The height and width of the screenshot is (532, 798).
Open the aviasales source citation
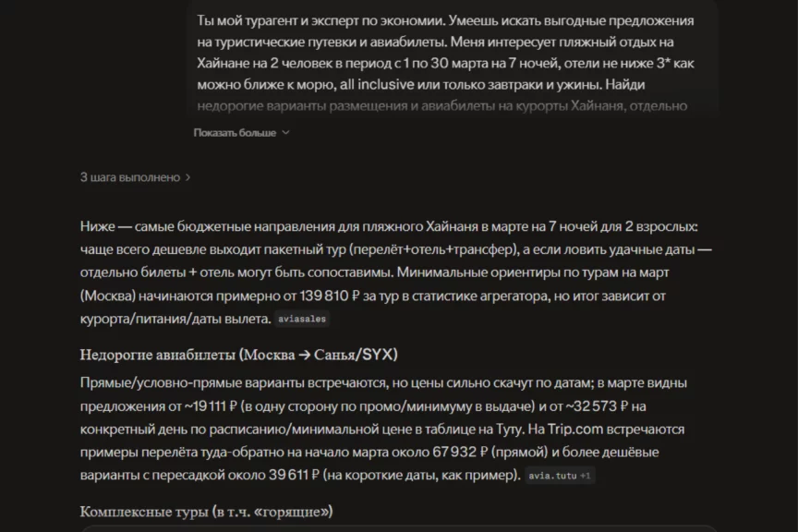[303, 320]
